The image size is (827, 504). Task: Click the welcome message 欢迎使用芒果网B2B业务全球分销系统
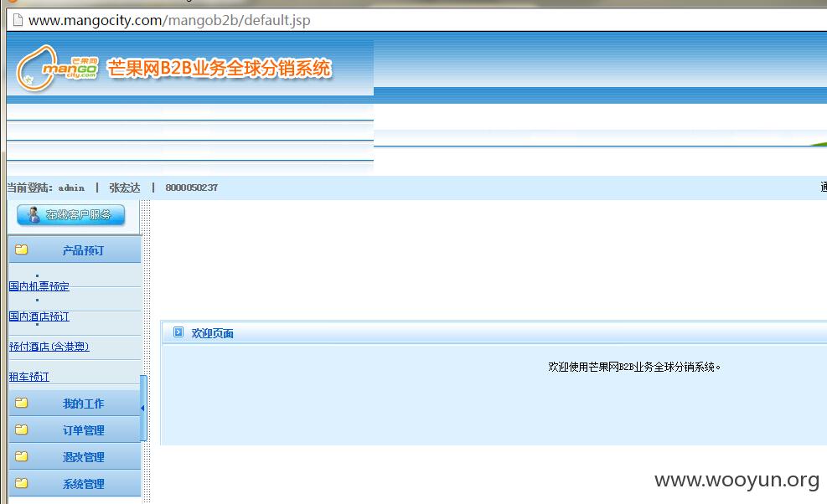(634, 367)
